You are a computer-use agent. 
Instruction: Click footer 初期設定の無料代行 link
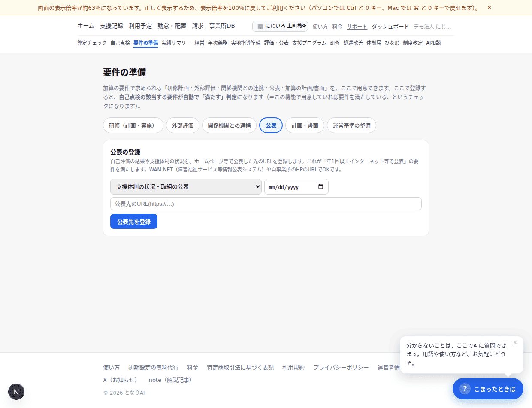(x=153, y=368)
